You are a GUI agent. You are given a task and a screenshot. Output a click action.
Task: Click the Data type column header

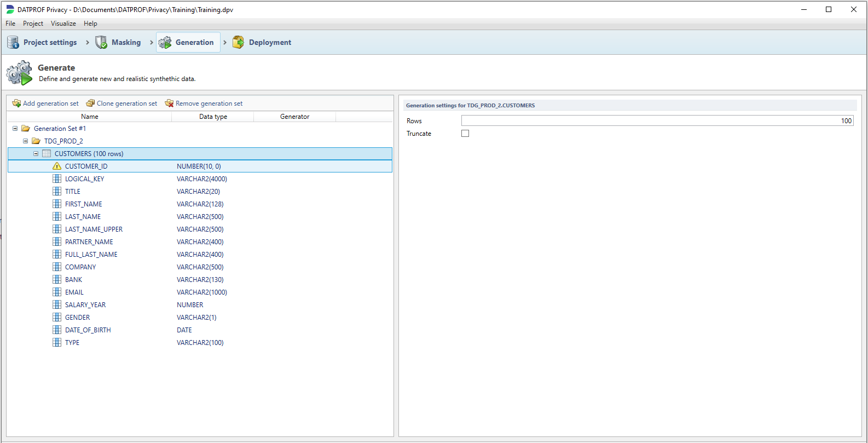[213, 117]
